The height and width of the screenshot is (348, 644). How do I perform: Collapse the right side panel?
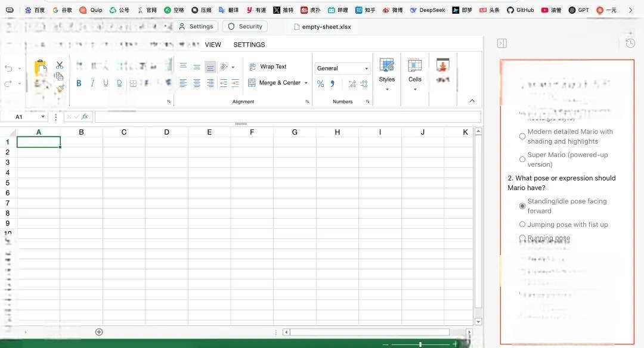[x=502, y=43]
